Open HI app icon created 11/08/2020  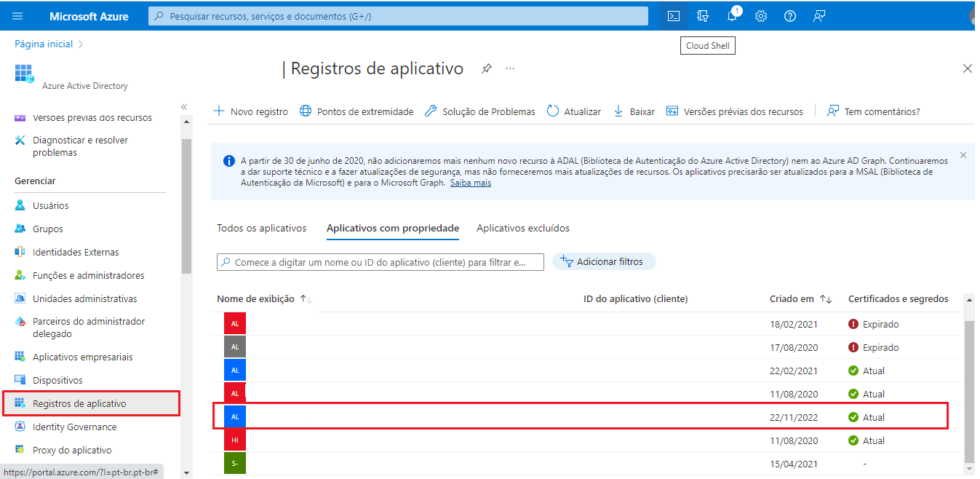pos(235,440)
